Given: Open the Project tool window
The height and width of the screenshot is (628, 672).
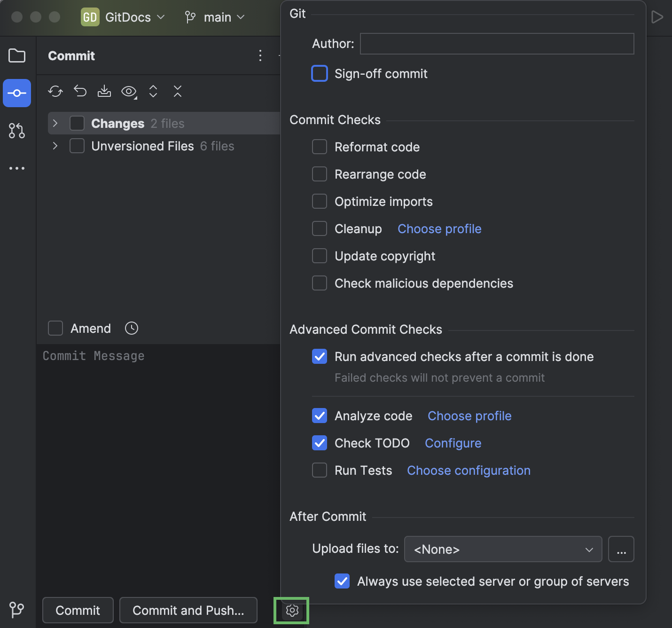Looking at the screenshot, I should tap(17, 55).
